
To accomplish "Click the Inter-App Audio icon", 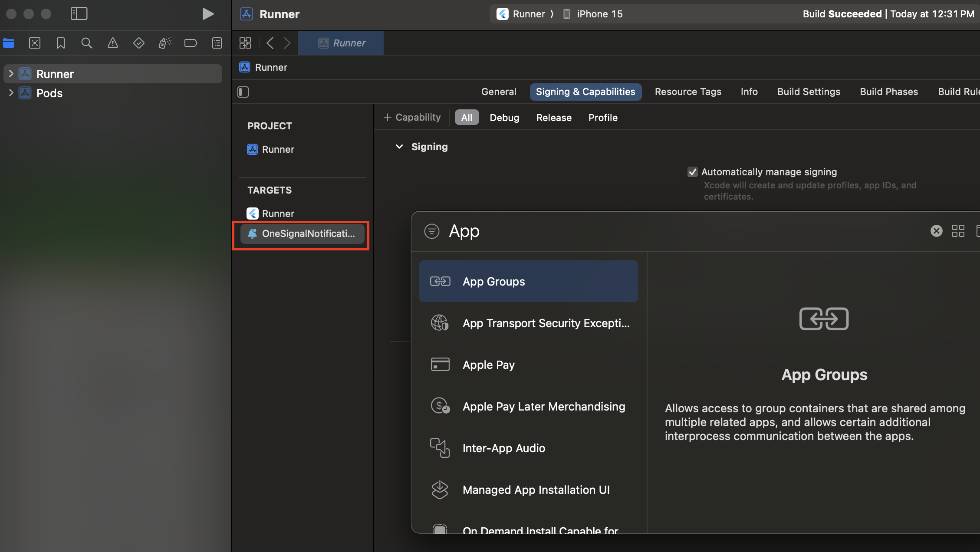I will pos(440,448).
